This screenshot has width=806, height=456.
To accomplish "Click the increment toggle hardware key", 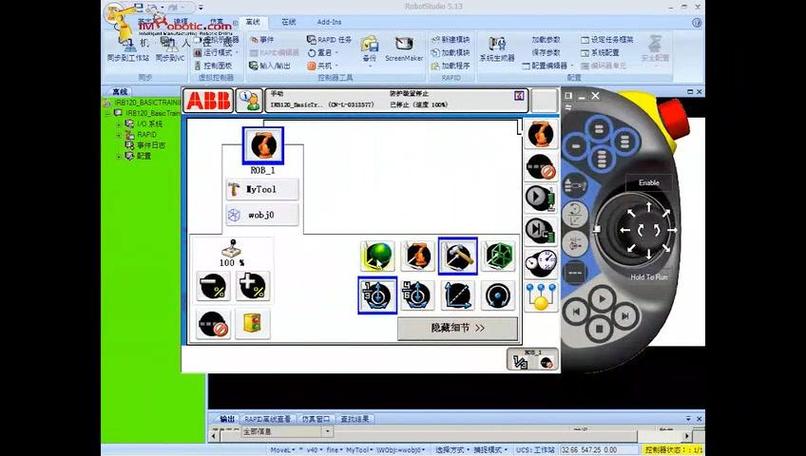I will pos(575,271).
